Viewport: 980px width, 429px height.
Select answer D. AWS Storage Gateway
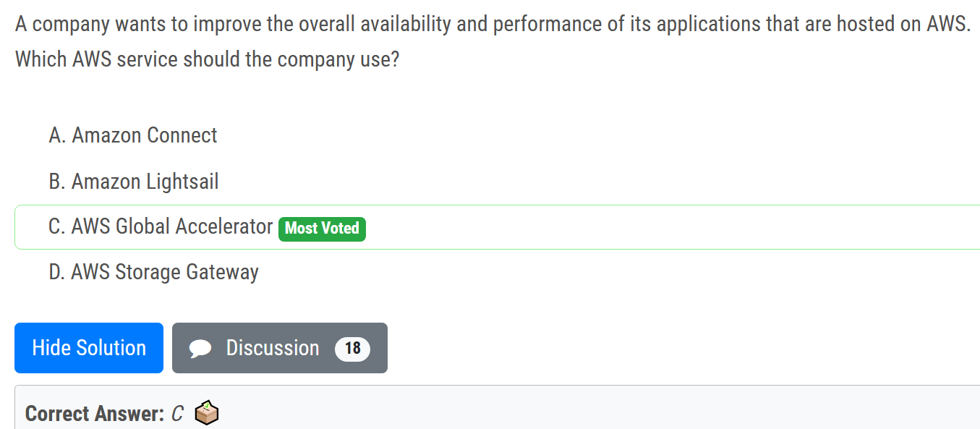tap(153, 272)
